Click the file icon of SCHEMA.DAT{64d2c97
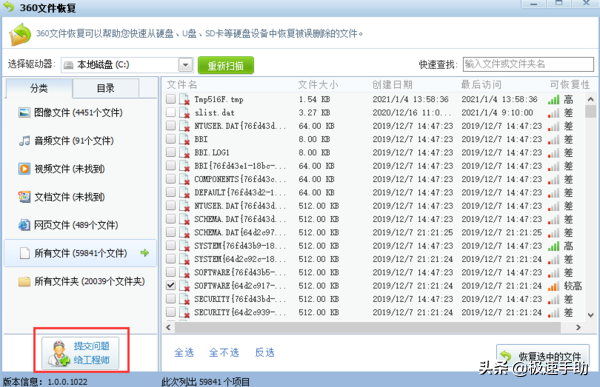600x387 pixels. click(x=184, y=232)
